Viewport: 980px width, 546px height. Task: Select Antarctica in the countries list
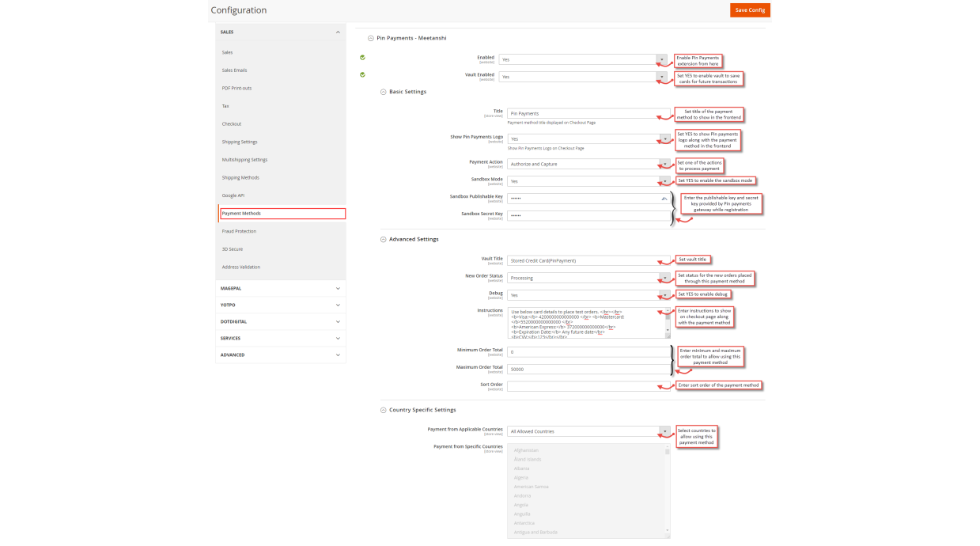click(x=524, y=523)
